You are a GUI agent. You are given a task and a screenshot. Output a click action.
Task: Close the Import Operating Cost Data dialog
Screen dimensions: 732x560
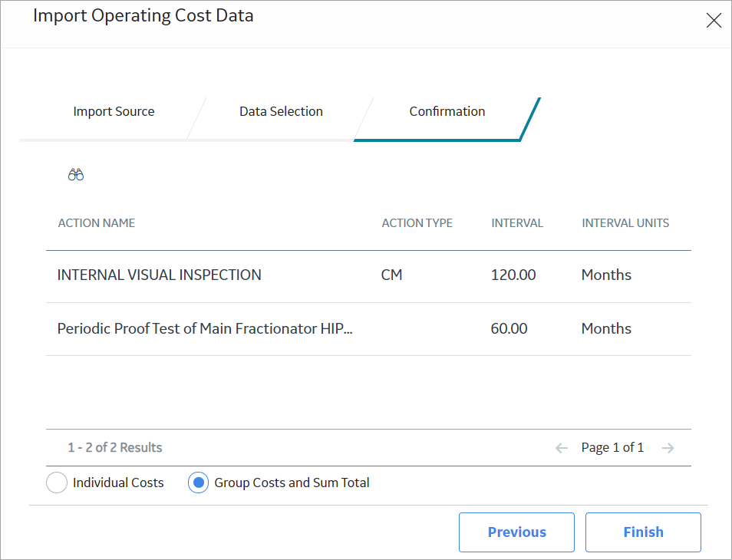coord(714,20)
